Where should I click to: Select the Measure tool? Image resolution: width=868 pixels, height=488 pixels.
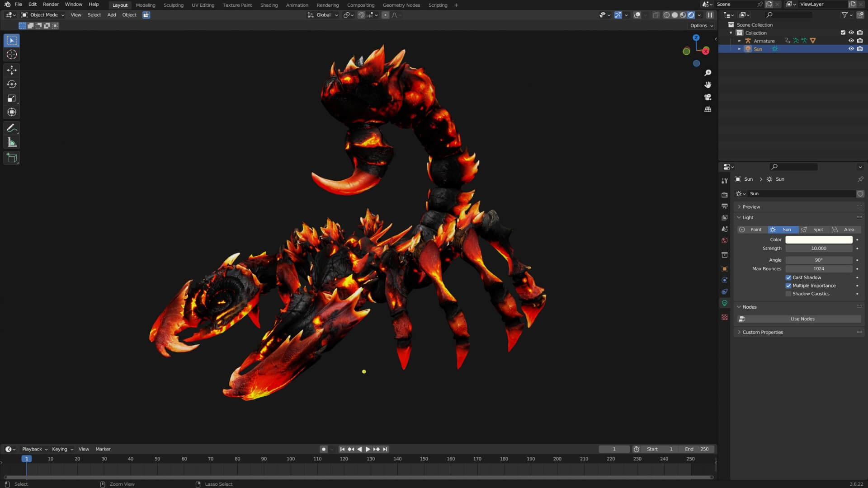click(x=12, y=143)
